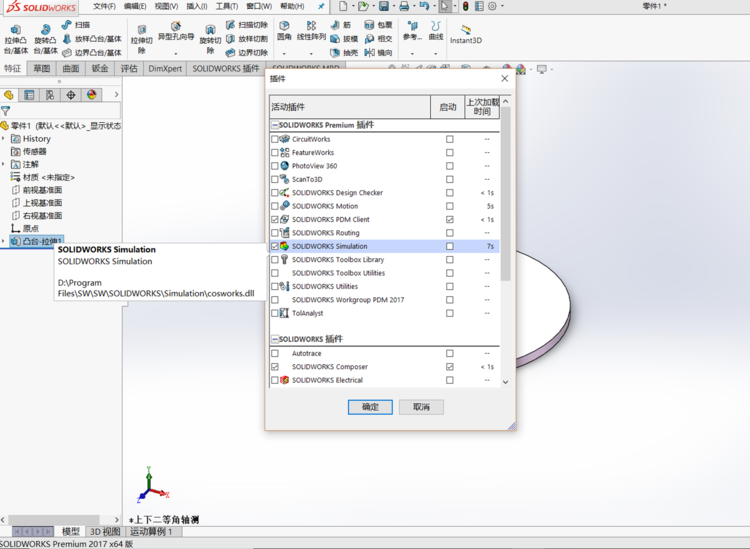Switch to the 运动算例 1 bottom tab
The height and width of the screenshot is (549, 750).
point(151,532)
